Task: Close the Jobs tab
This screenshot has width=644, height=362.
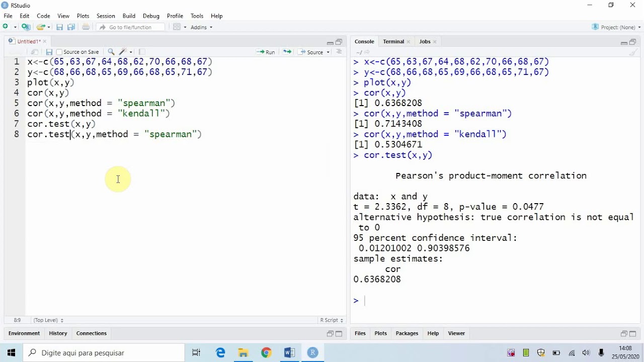Action: click(x=435, y=42)
